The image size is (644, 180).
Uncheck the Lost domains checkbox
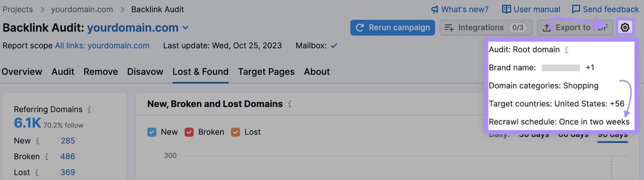tap(235, 132)
